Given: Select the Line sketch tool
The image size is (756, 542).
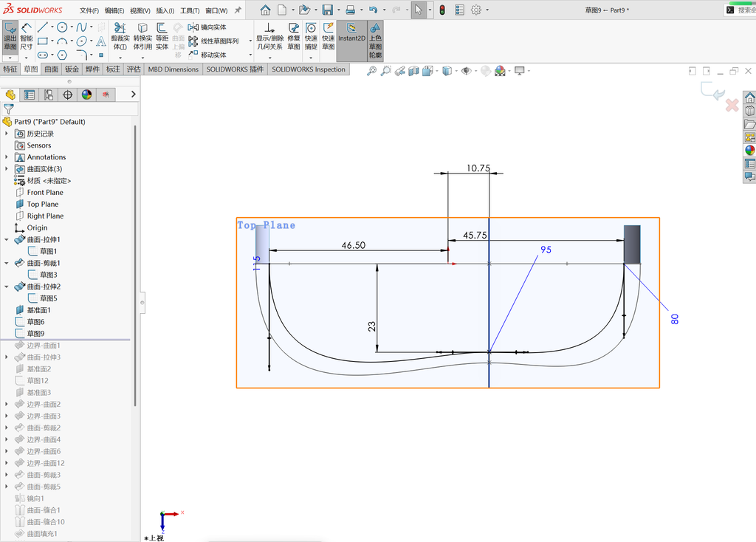Looking at the screenshot, I should 42,27.
